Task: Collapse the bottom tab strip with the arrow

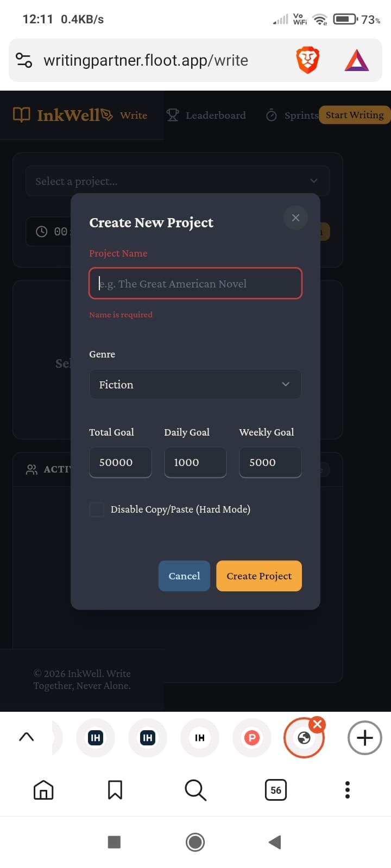Action: pyautogui.click(x=26, y=737)
